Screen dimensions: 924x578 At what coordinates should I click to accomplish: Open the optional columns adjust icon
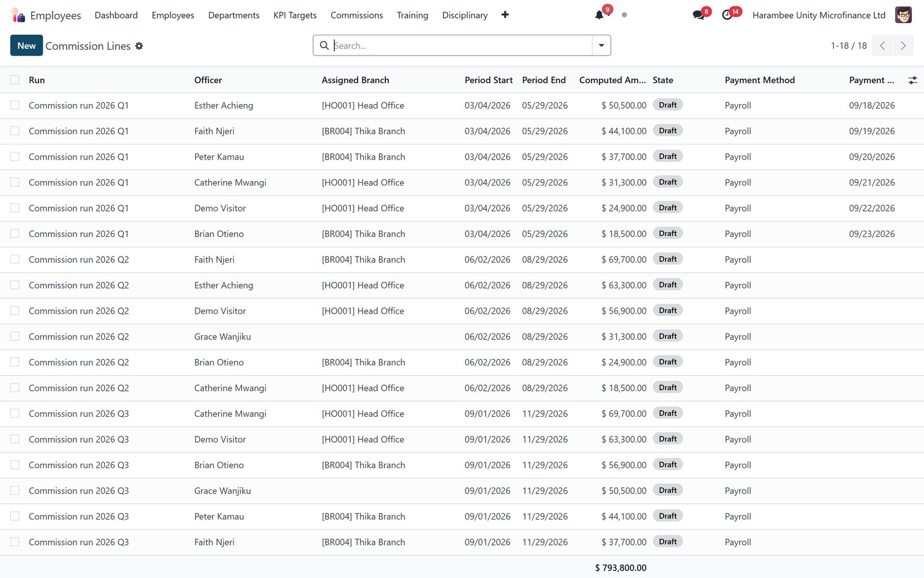pyautogui.click(x=912, y=80)
